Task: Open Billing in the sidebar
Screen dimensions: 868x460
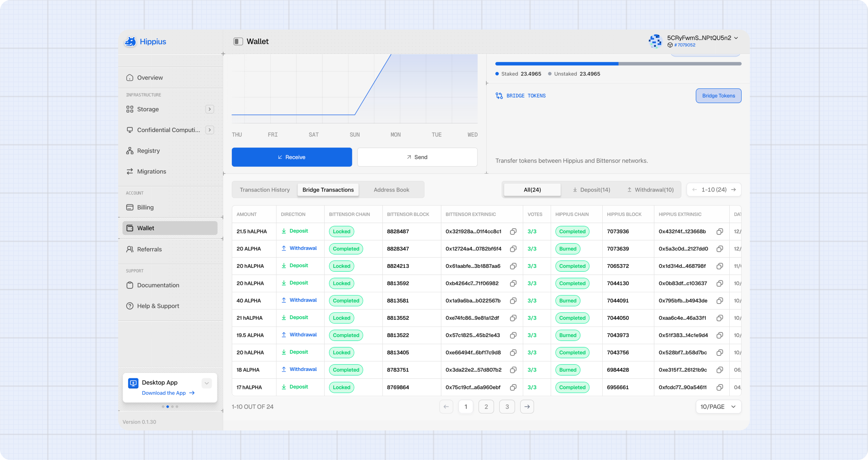Action: (x=170, y=207)
